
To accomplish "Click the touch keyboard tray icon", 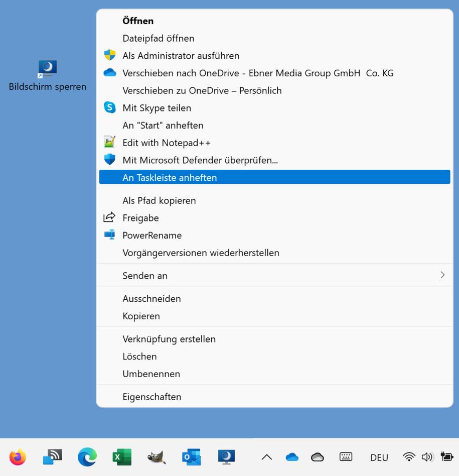I will [x=346, y=457].
